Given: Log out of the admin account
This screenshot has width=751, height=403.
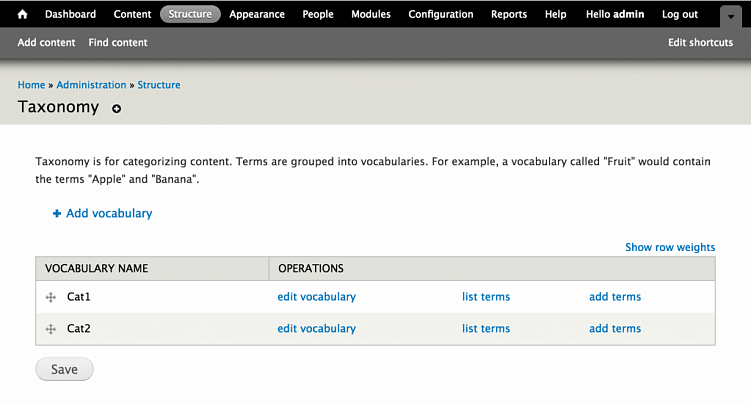Looking at the screenshot, I should (680, 15).
